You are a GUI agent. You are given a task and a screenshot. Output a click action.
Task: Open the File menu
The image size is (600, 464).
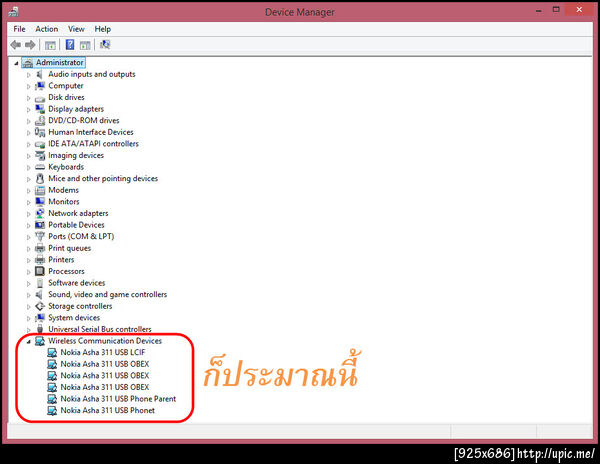point(19,29)
